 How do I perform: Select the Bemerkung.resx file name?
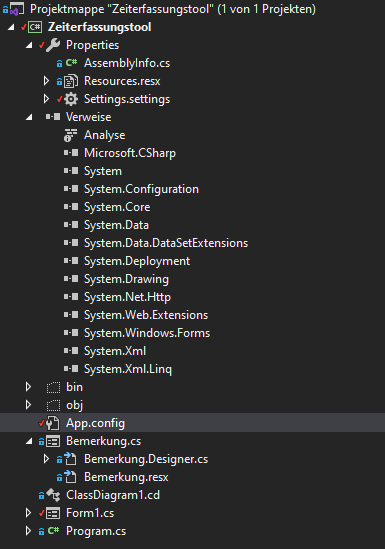click(126, 477)
